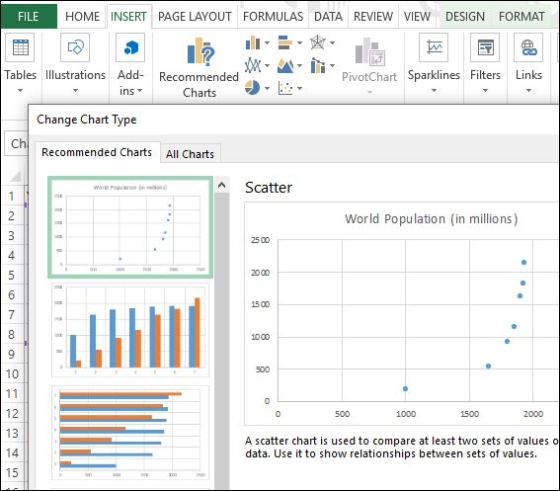Insert a column chart icon
Screen dimensions: 560x491
tap(253, 43)
